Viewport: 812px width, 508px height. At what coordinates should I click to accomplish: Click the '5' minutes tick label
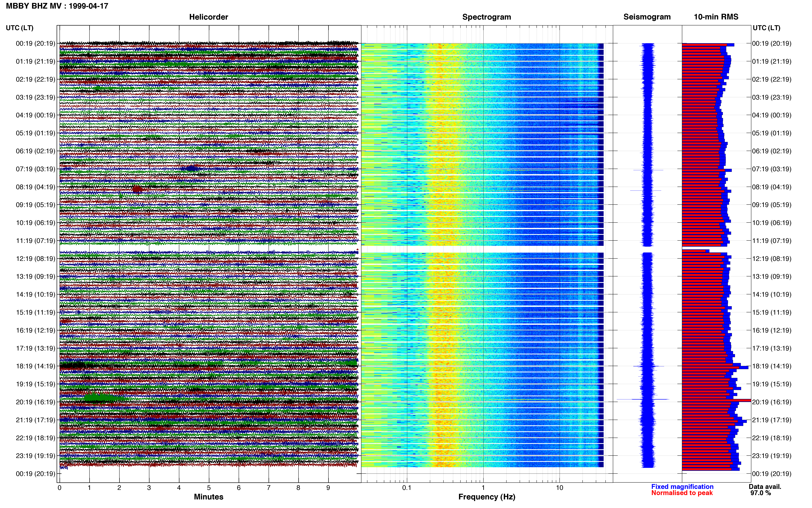(x=209, y=487)
